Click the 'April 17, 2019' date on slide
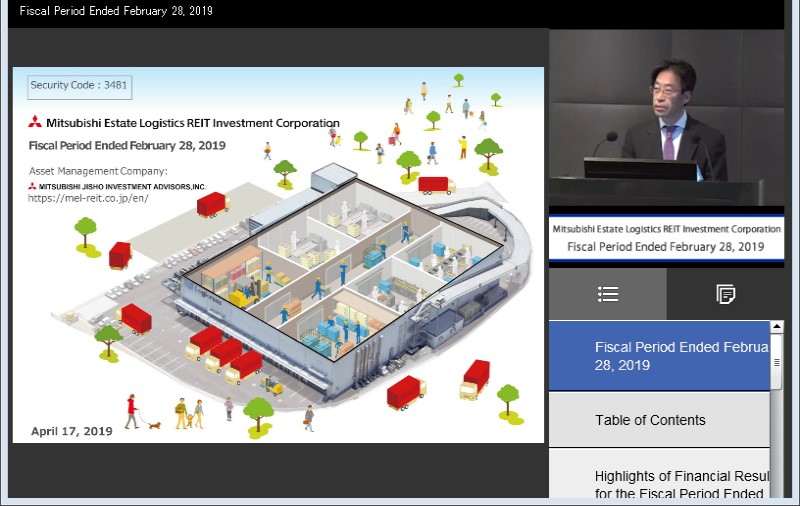800x506 pixels. 71,432
